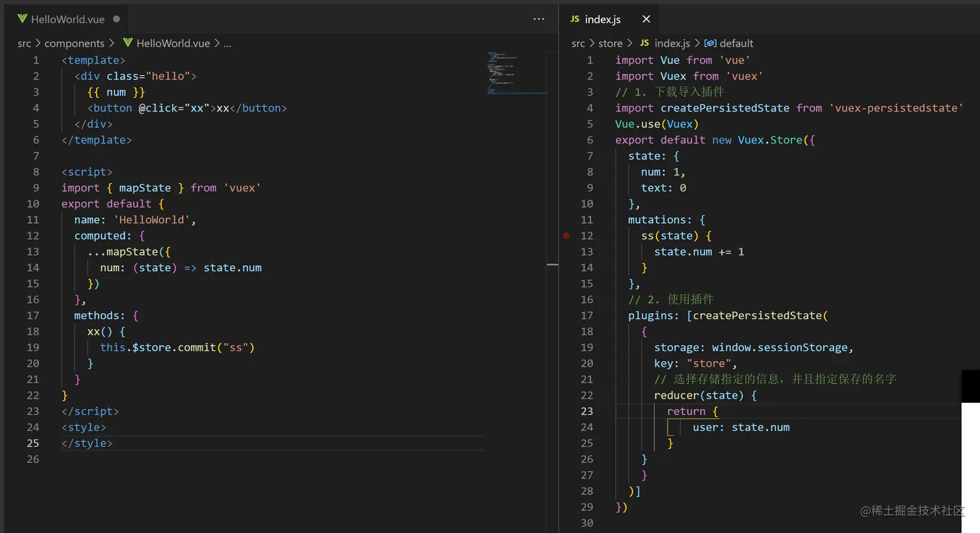The image size is (980, 533).
Task: Click 'components' in the left breadcrumb
Action: click(x=74, y=43)
